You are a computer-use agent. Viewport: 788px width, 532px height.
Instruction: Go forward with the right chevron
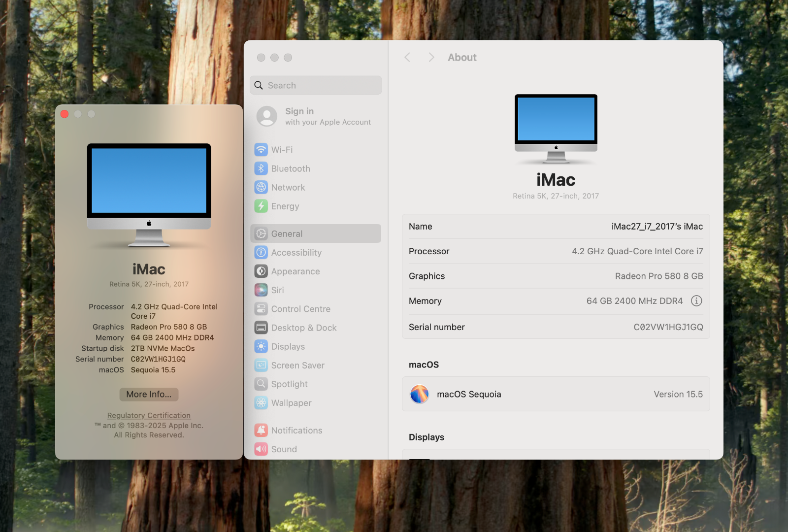(x=431, y=57)
